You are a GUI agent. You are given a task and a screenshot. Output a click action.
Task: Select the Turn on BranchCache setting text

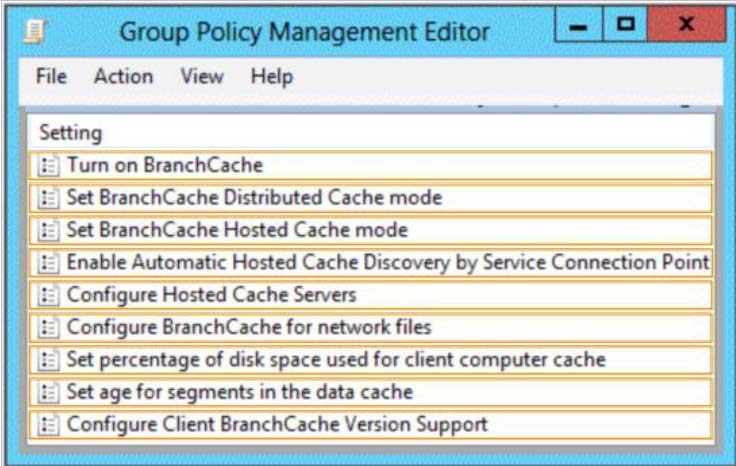165,165
